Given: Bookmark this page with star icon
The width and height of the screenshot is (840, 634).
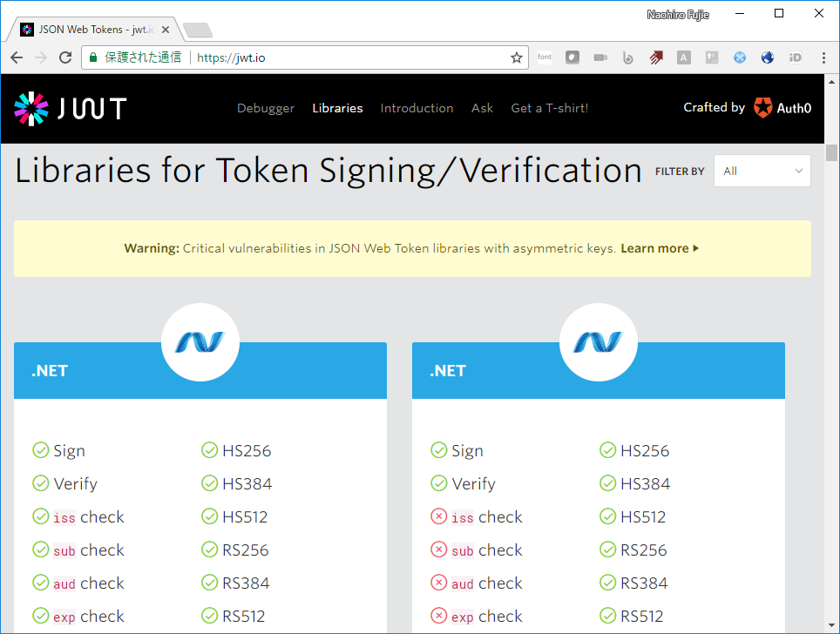Looking at the screenshot, I should pos(517,57).
